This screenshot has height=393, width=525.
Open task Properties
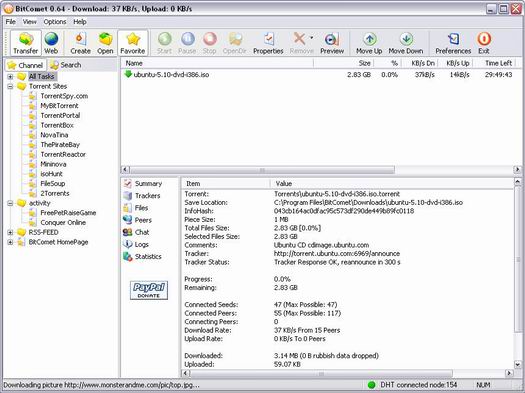tap(268, 43)
